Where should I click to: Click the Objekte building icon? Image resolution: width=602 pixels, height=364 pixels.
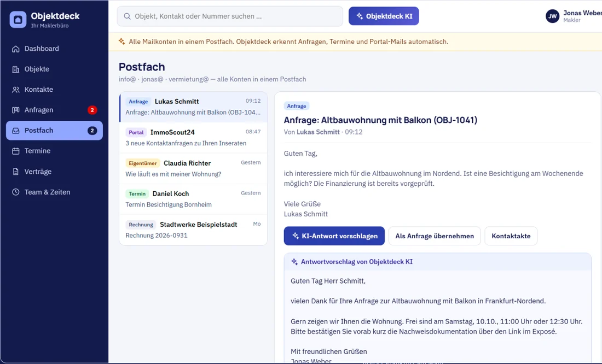coord(16,69)
